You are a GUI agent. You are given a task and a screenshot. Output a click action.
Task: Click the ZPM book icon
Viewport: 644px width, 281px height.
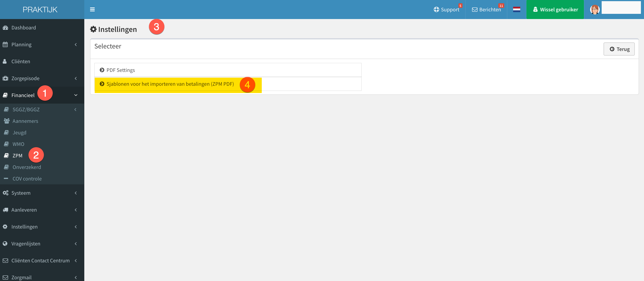click(7, 155)
